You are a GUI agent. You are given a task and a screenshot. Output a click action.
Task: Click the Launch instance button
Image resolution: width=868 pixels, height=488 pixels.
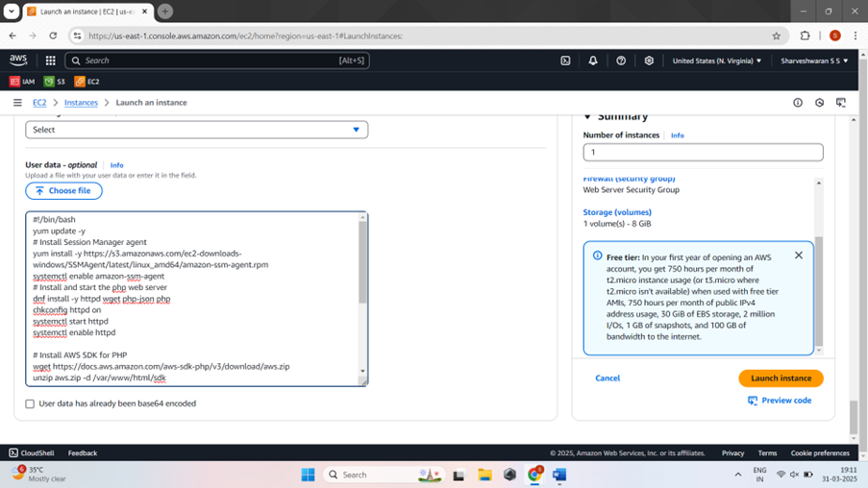click(781, 378)
